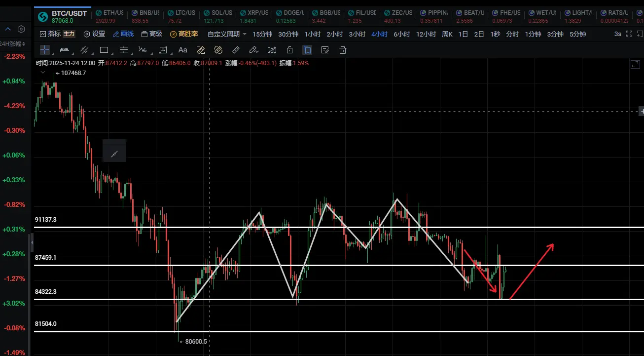This screenshot has height=356, width=644.
Task: Select the horizontal line drawing tool
Action: [x=64, y=50]
